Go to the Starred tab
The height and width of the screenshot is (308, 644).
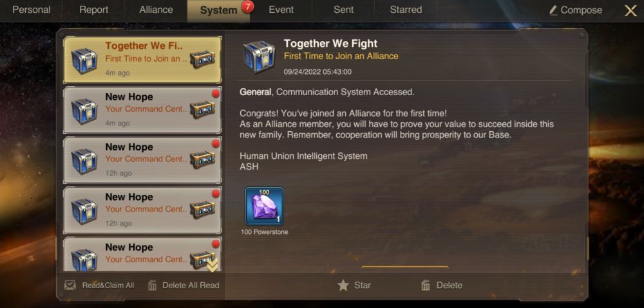pos(406,10)
